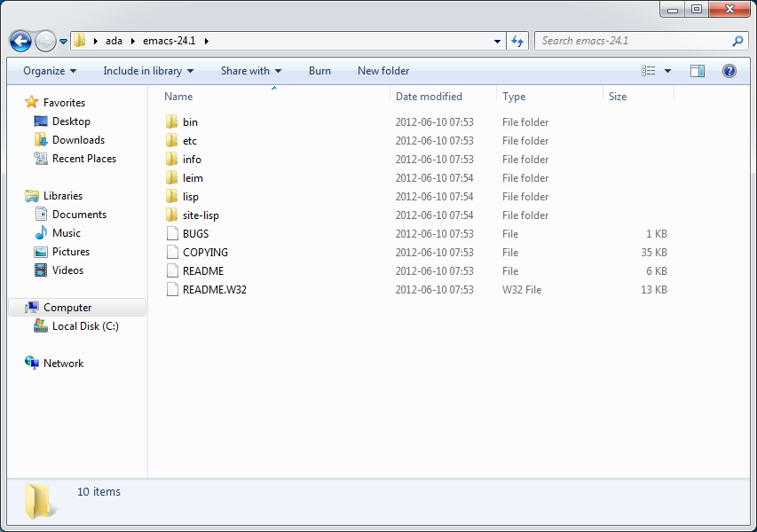The image size is (757, 532).
Task: Click the Burn toolbar command
Action: pyautogui.click(x=319, y=71)
